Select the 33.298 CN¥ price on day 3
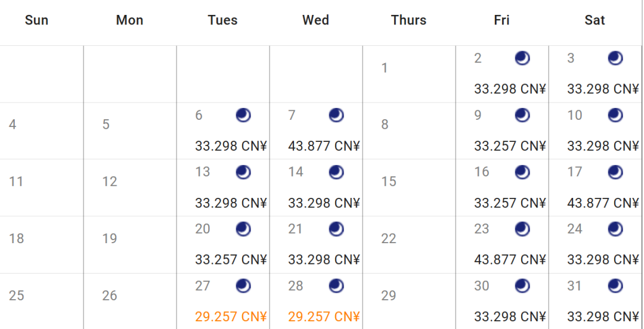The image size is (644, 329). (603, 89)
